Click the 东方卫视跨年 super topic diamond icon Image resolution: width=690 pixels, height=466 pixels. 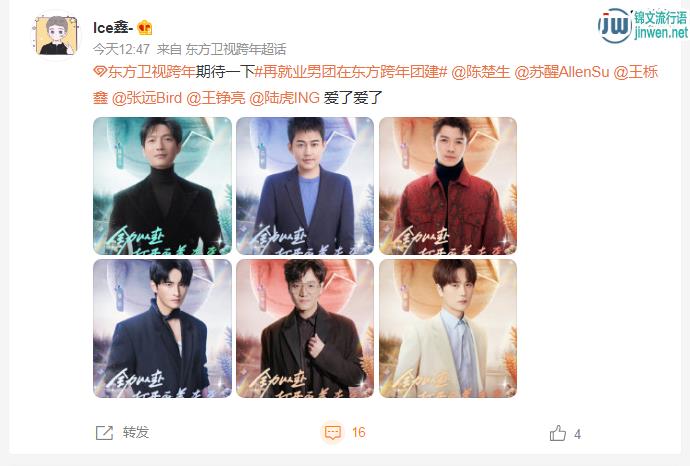pyautogui.click(x=100, y=71)
